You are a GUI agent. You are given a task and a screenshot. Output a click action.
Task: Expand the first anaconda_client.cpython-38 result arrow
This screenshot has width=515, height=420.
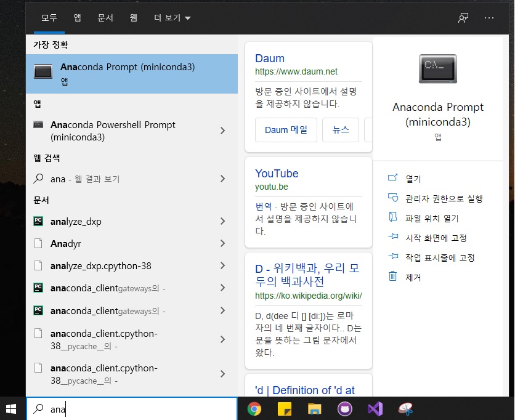tap(222, 339)
